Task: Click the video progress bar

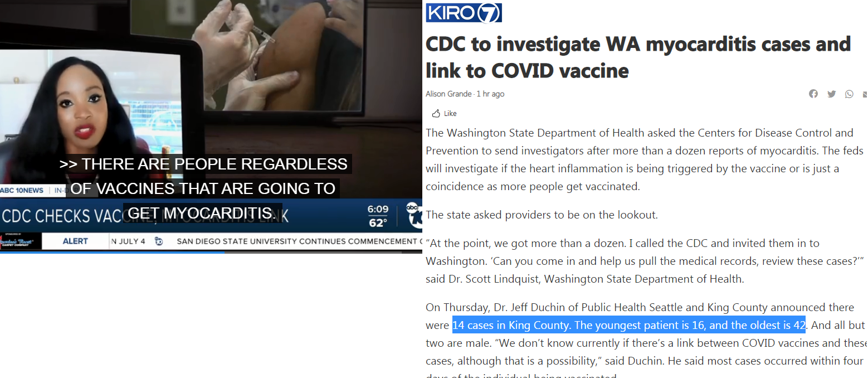Action: pyautogui.click(x=211, y=252)
